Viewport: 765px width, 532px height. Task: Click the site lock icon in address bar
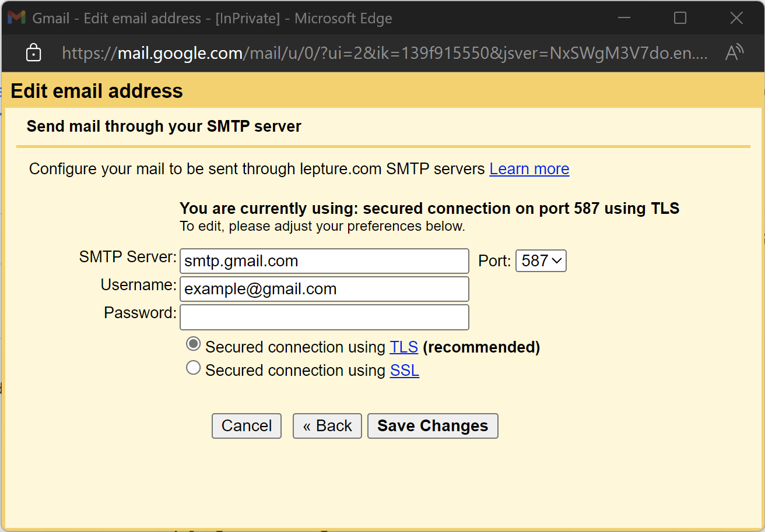(x=34, y=53)
